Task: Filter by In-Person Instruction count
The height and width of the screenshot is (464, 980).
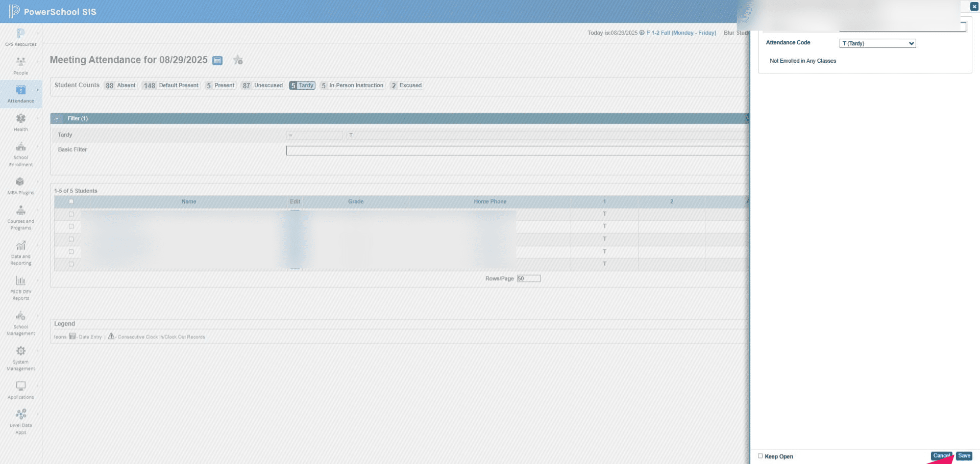Action: pos(352,86)
